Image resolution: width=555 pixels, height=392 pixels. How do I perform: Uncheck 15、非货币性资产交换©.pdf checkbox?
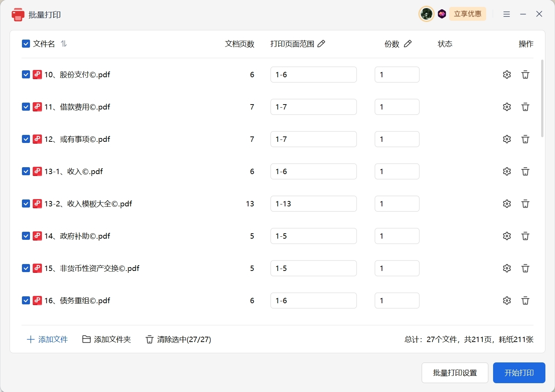click(x=26, y=268)
